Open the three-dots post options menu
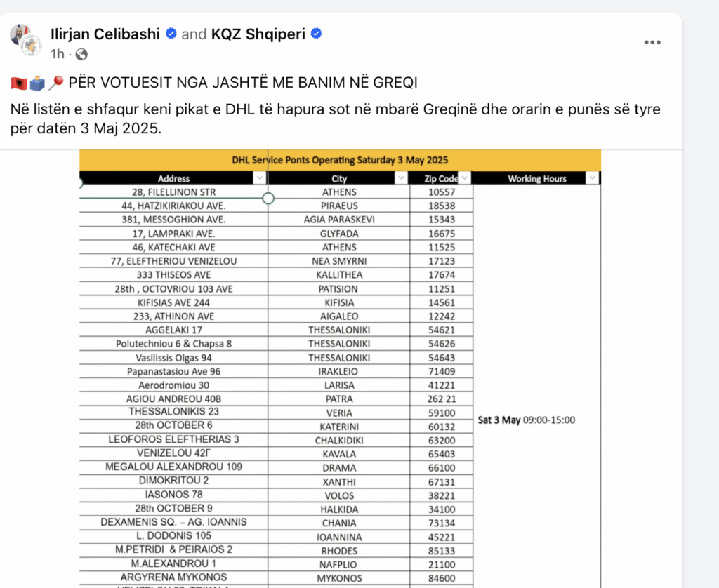719x588 pixels. [652, 42]
